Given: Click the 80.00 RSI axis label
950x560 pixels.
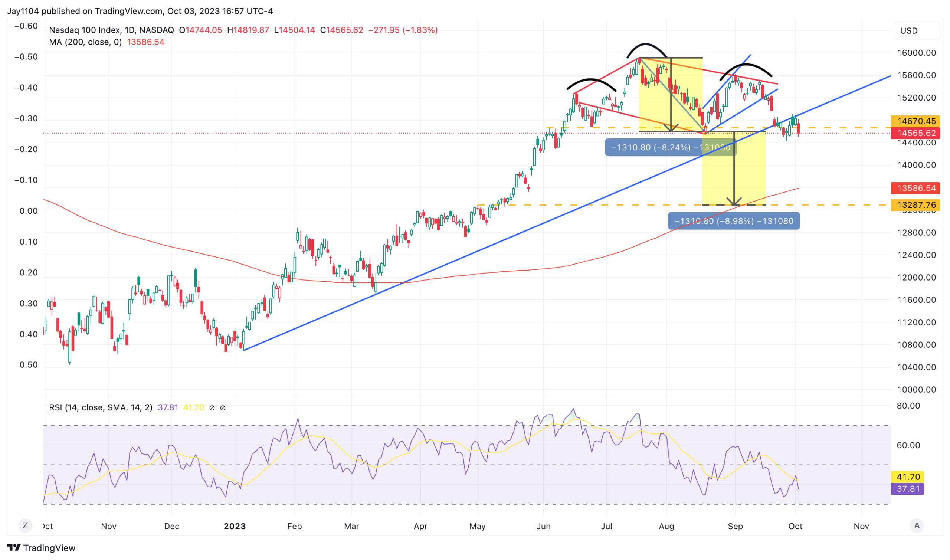Looking at the screenshot, I should click(x=908, y=406).
